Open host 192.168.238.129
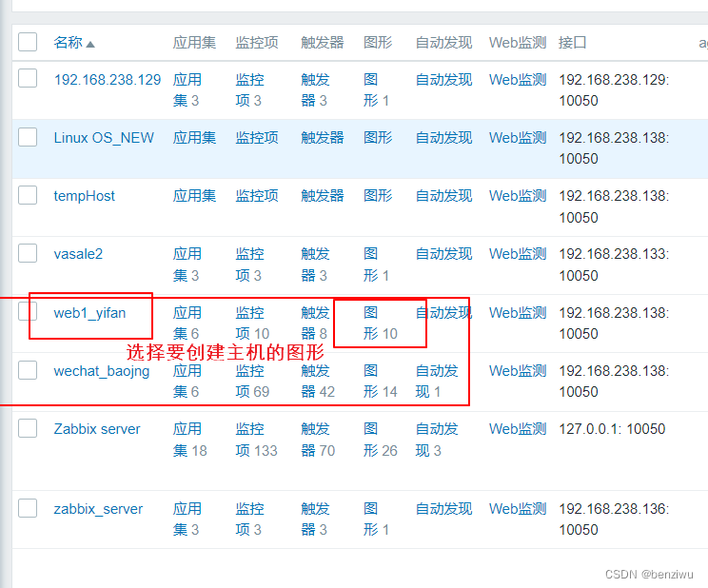 pyautogui.click(x=108, y=80)
